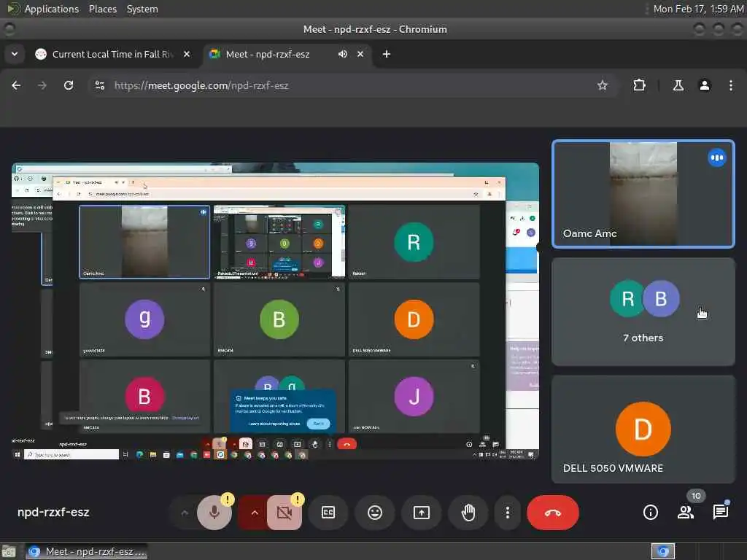Select Meet window in bottom taskbar
Viewport: 747px width, 560px height.
click(x=86, y=551)
